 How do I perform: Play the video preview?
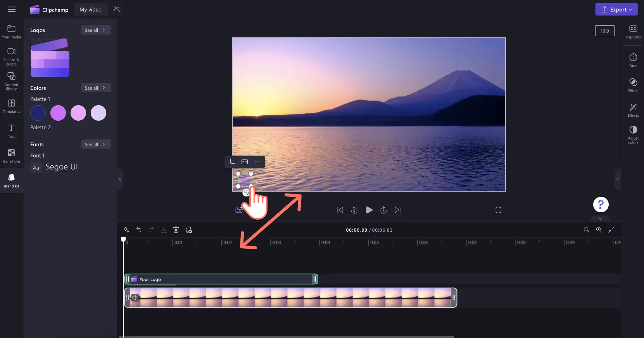coord(369,210)
